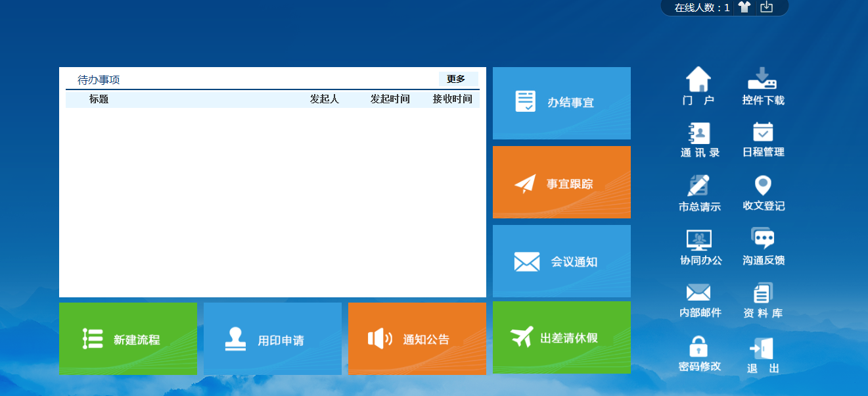Open the 出差请休假 green tile
Screen dimensions: 868x396
562,337
